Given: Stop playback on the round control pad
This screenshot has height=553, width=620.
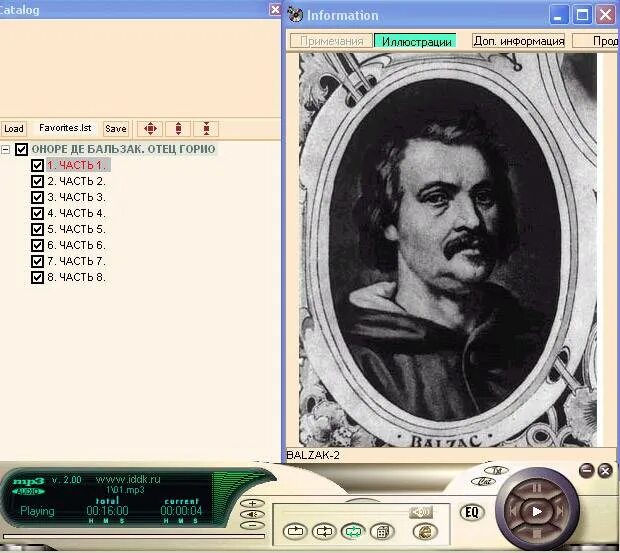Looking at the screenshot, I should click(536, 535).
